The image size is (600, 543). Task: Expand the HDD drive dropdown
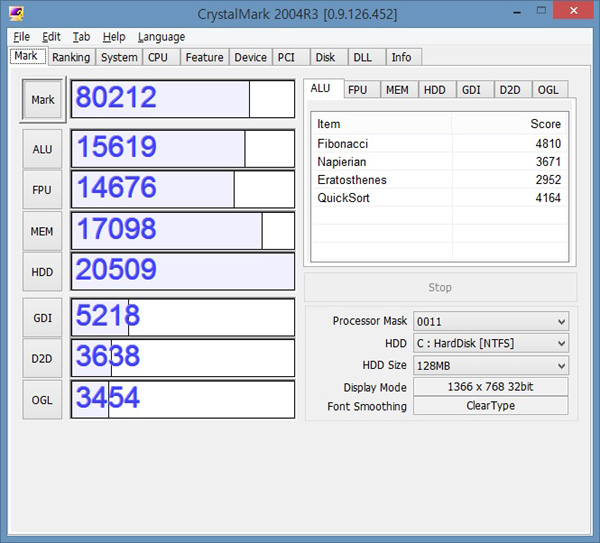[491, 343]
